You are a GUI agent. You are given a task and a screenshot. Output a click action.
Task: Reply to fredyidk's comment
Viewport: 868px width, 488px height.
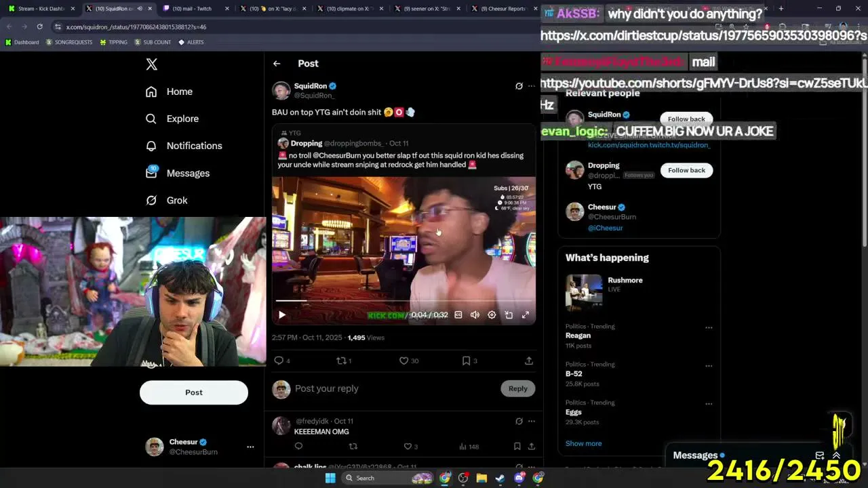click(298, 446)
